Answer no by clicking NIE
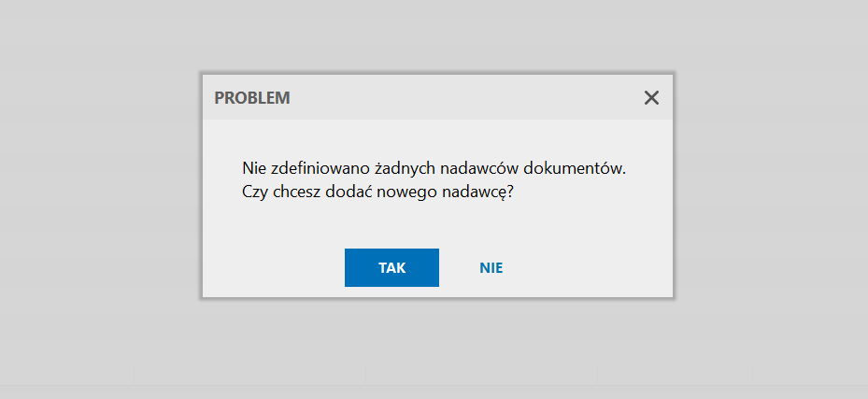Screen dimensions: 868x399 [x=491, y=268]
